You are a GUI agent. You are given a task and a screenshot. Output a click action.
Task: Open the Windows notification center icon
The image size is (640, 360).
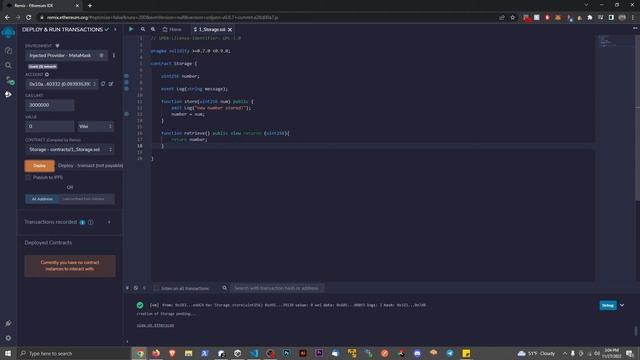point(630,353)
